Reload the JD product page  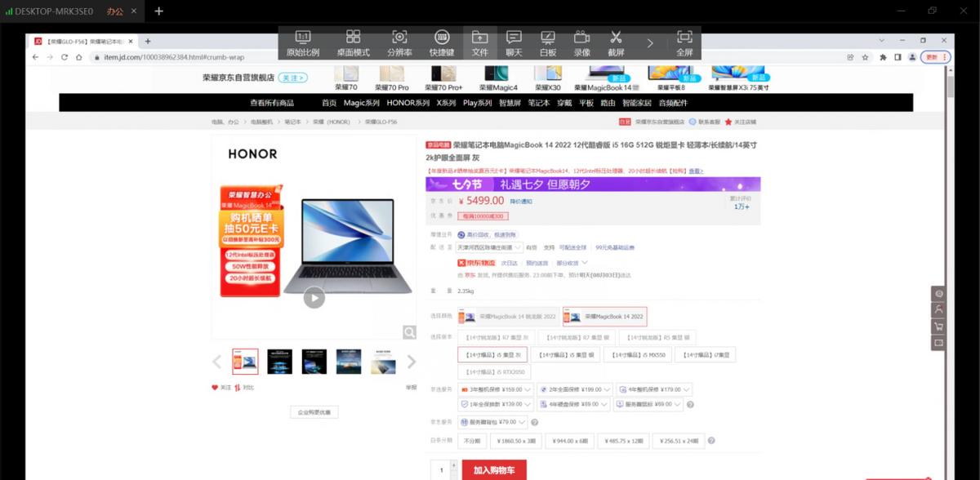coord(65,57)
